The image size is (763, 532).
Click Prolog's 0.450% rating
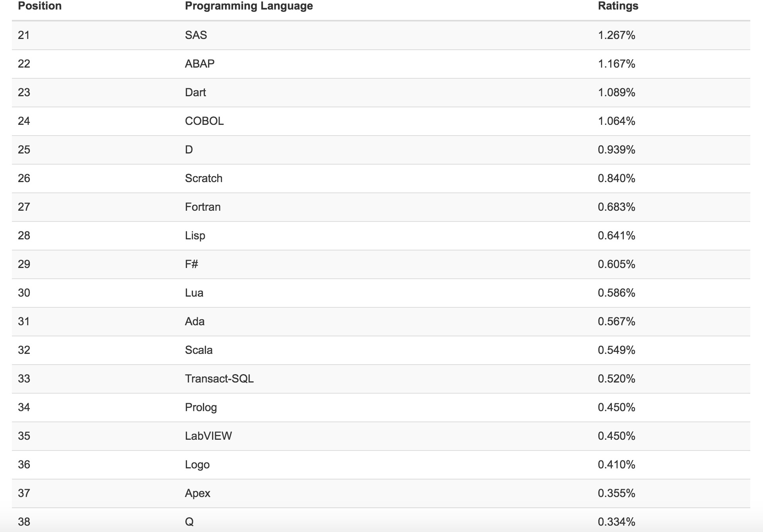click(x=616, y=408)
